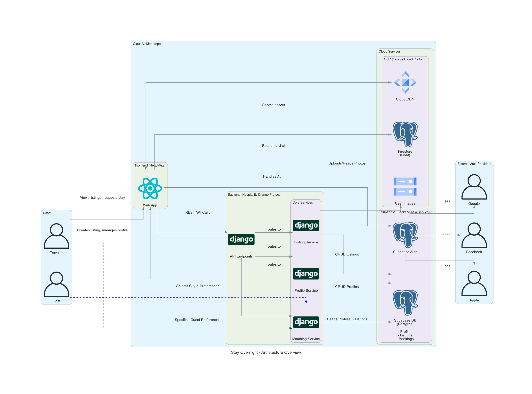Click the User Images storage icon
Viewport: 532px width, 394px height.
pyautogui.click(x=405, y=186)
